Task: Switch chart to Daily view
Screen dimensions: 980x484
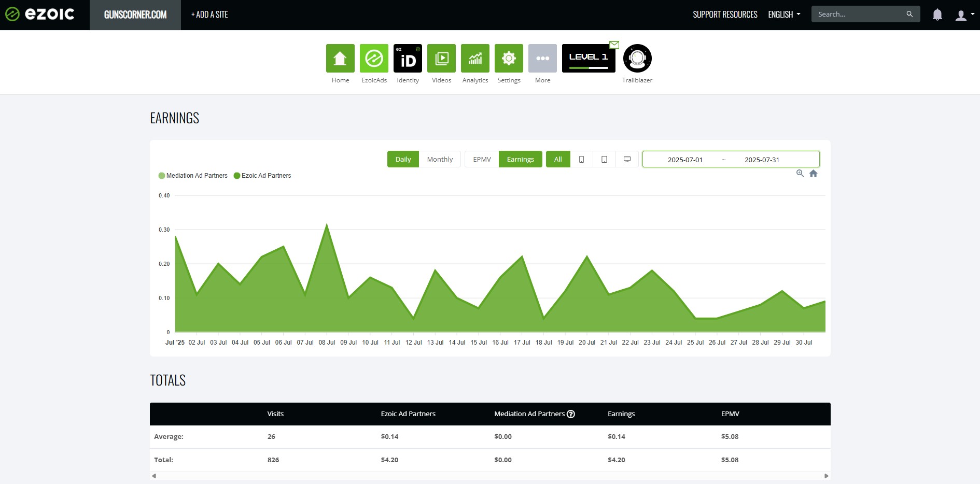Action: point(403,159)
